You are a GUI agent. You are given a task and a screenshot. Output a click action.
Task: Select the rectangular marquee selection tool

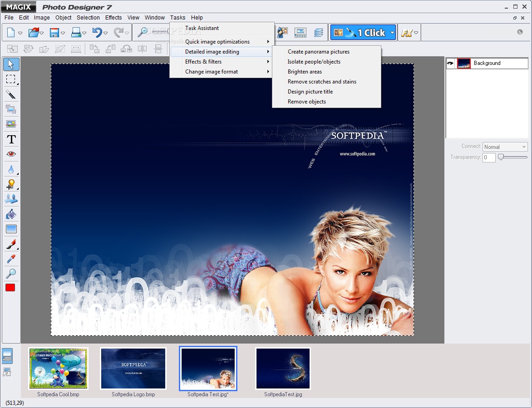point(11,79)
